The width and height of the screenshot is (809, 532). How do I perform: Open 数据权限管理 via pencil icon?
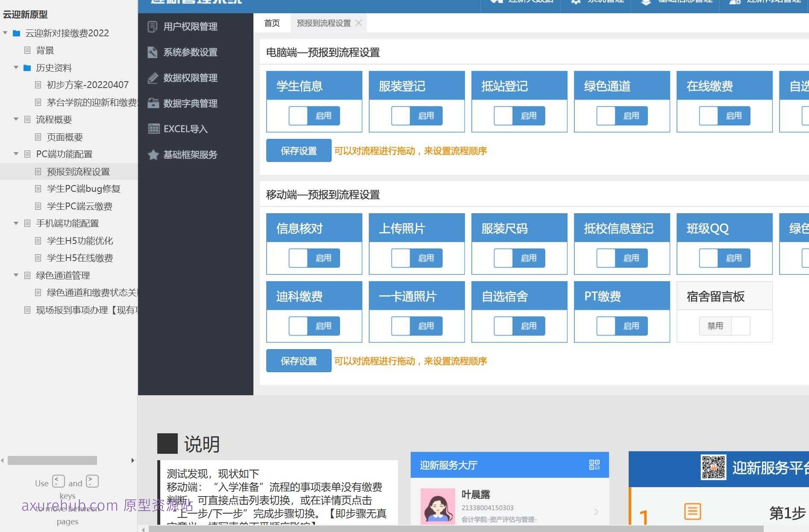tap(153, 78)
